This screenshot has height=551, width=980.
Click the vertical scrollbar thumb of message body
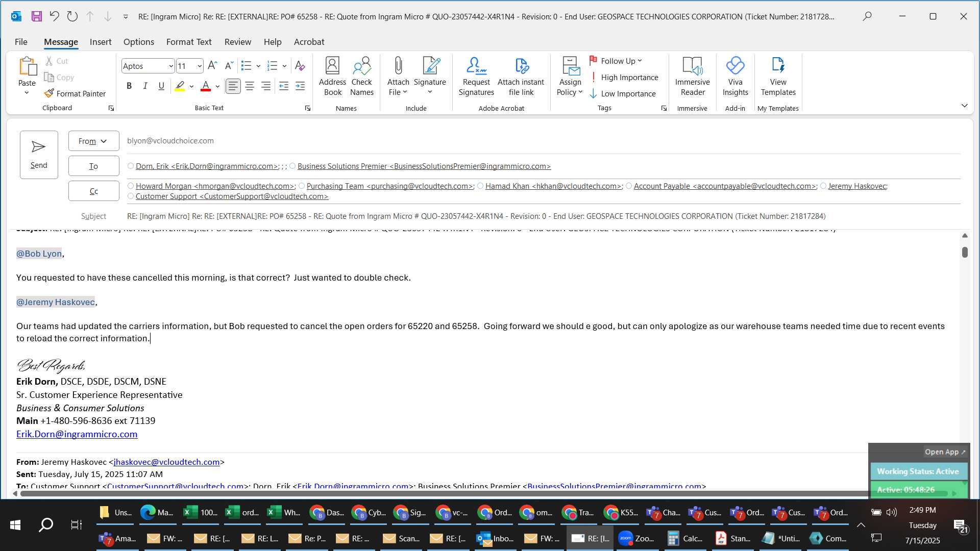coord(965,252)
